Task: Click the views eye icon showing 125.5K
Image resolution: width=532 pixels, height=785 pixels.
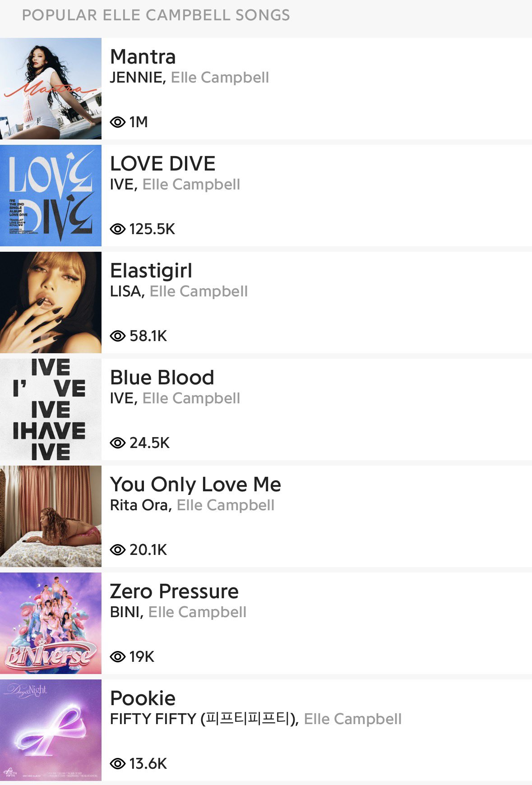Action: pos(118,229)
